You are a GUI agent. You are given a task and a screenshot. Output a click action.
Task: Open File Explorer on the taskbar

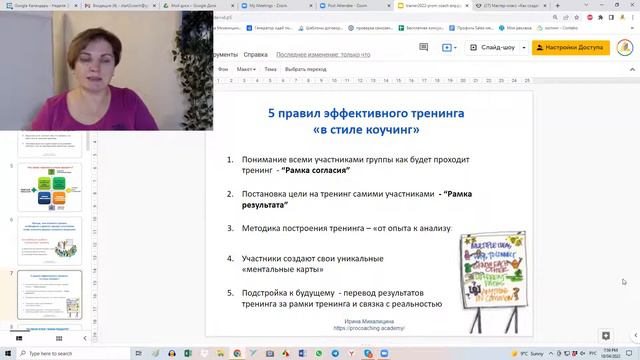tap(220, 353)
